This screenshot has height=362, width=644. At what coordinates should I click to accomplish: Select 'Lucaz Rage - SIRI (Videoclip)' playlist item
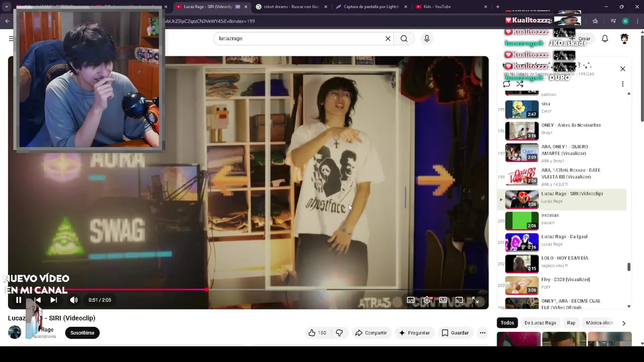[562, 199]
